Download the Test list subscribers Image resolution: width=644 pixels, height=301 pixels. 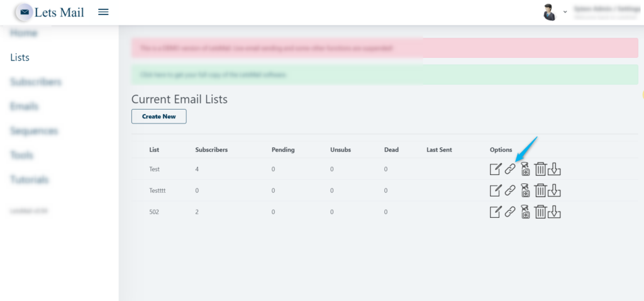554,169
